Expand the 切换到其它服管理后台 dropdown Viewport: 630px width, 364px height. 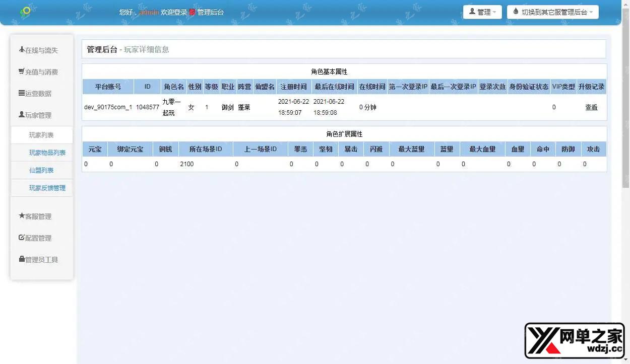point(552,12)
